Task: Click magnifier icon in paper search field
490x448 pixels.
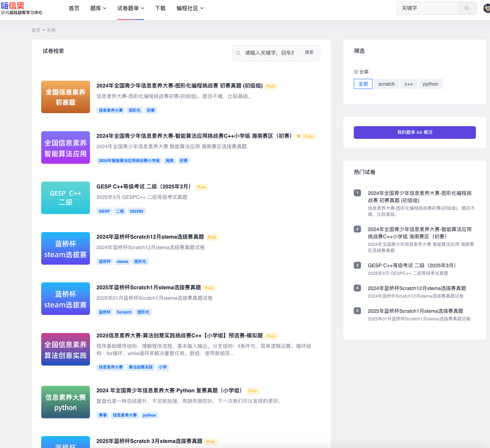Action: (238, 53)
